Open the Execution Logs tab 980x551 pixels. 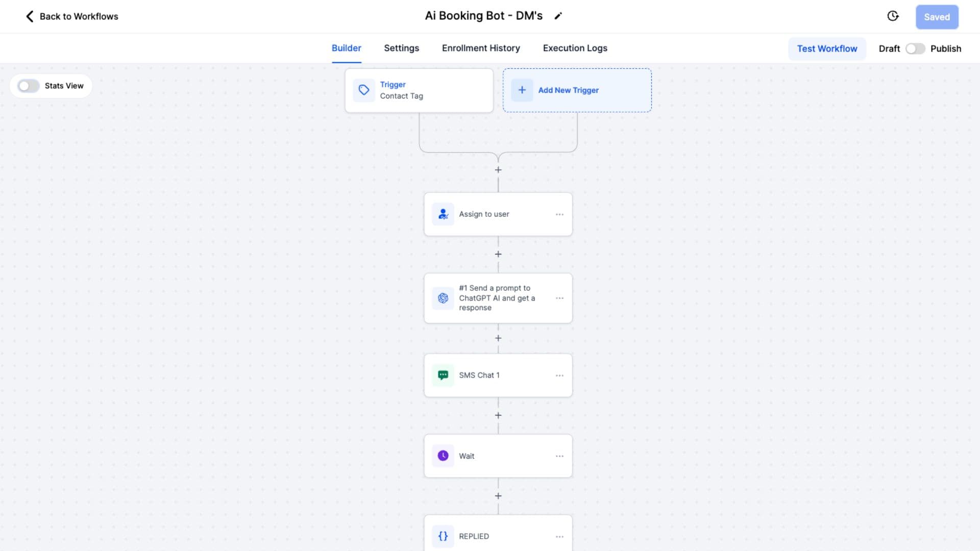[x=575, y=48]
